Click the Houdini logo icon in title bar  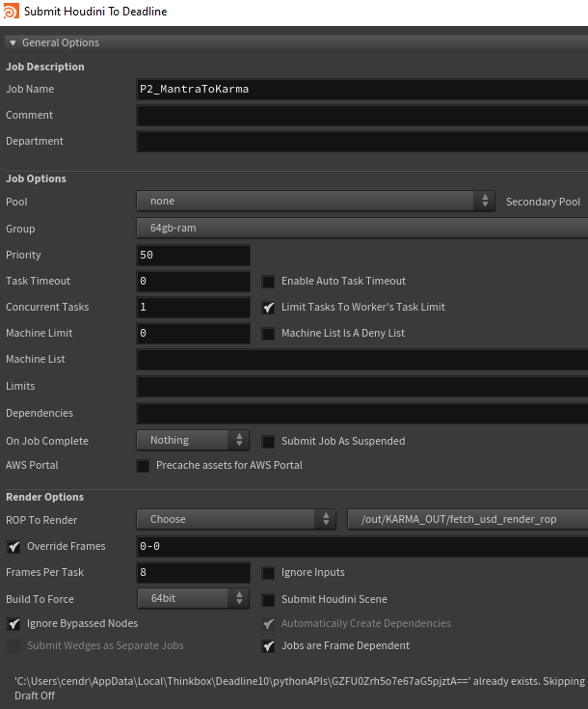click(x=11, y=11)
